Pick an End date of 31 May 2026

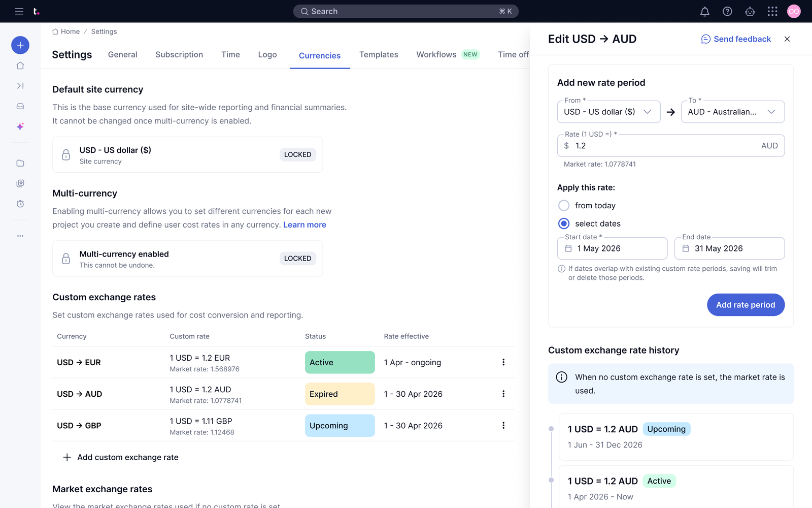click(729, 248)
